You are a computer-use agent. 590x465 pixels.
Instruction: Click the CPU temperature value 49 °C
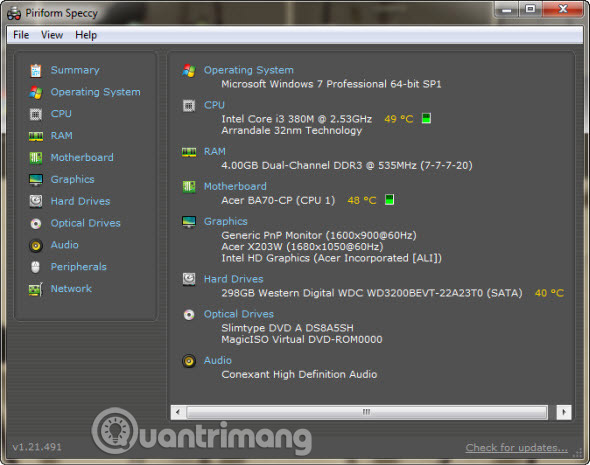398,119
